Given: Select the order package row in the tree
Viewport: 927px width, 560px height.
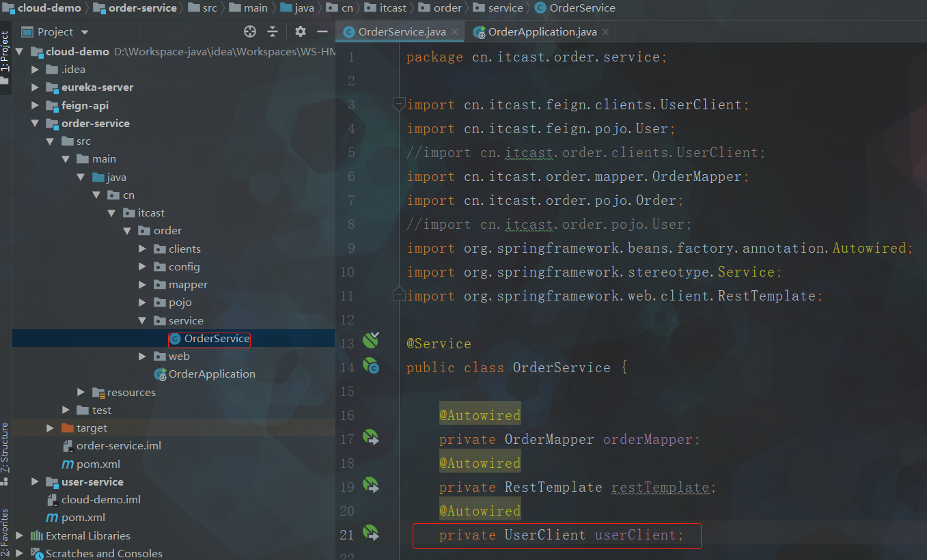Looking at the screenshot, I should point(174,231).
